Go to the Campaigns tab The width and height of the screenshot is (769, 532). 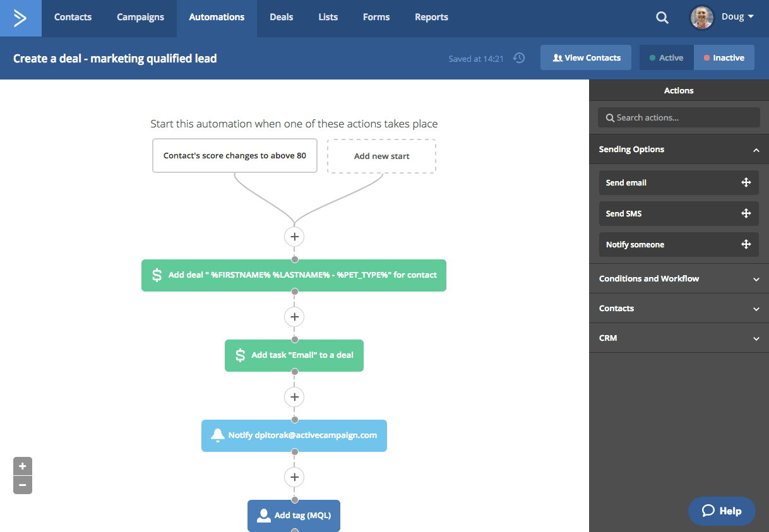tap(140, 18)
